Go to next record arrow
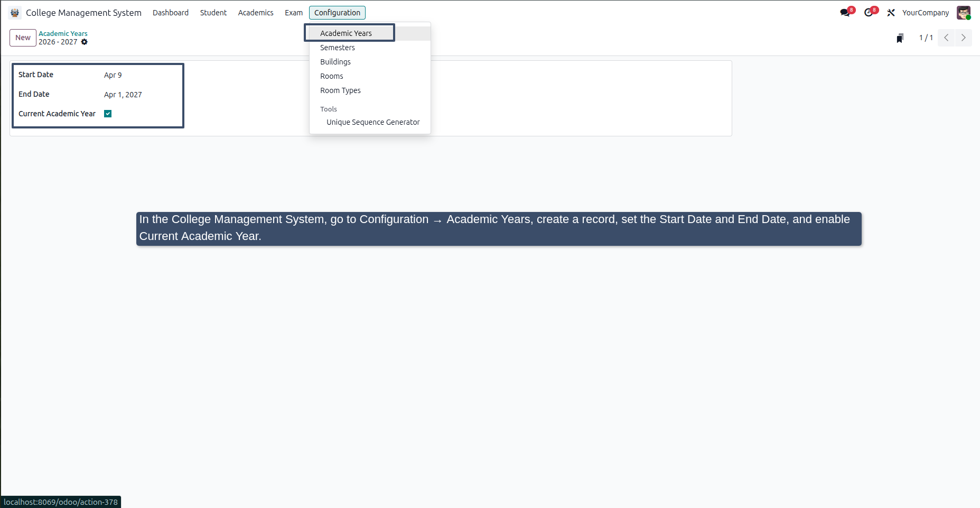The width and height of the screenshot is (980, 508). [963, 38]
